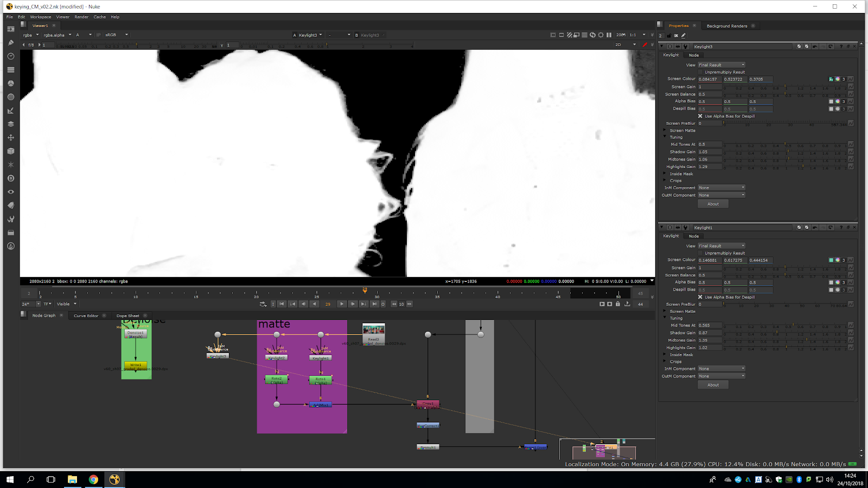868x488 pixels.
Task: Open the Views nodes menu (eye icon)
Action: 10,192
